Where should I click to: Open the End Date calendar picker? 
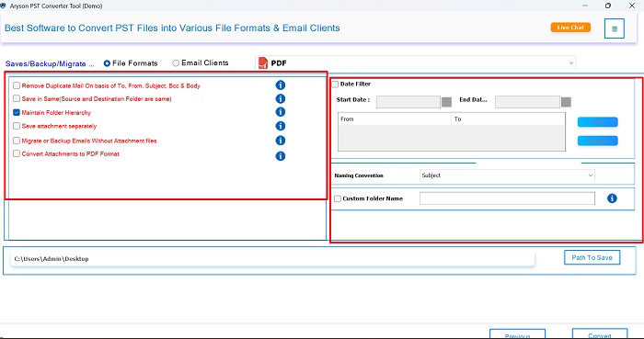(x=567, y=102)
